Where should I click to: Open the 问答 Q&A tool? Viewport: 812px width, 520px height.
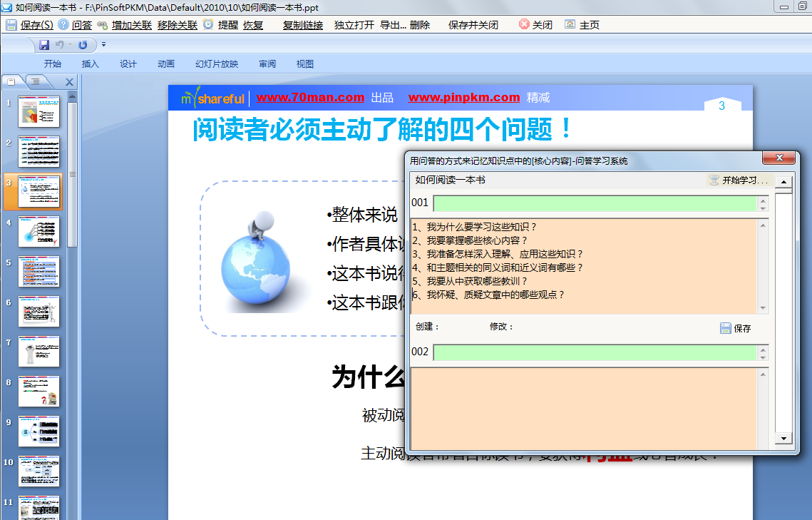point(63,25)
